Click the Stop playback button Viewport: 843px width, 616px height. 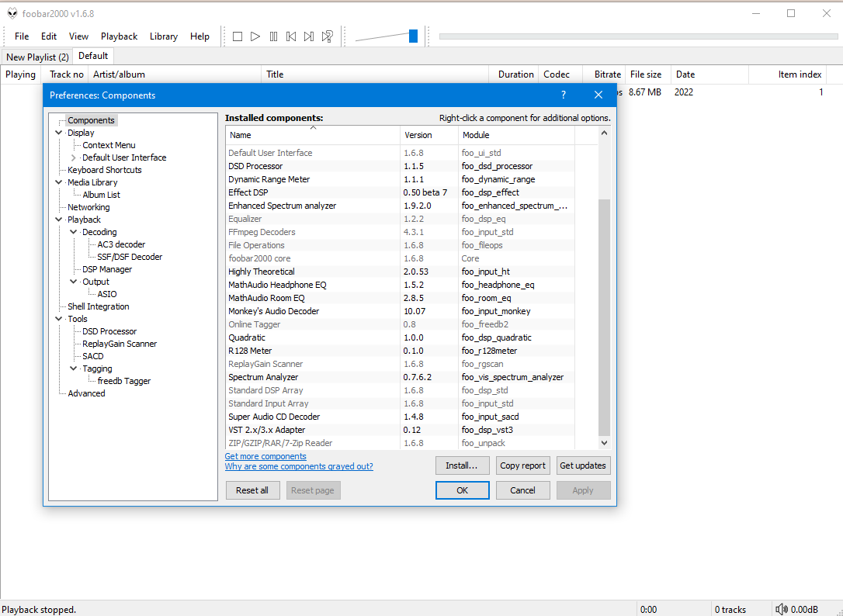click(x=237, y=36)
